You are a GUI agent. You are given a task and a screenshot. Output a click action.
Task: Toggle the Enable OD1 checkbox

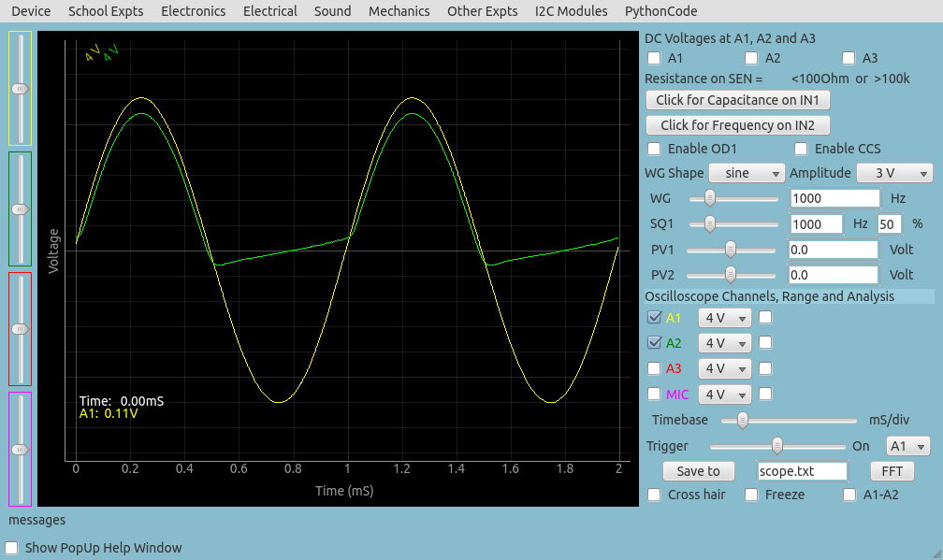click(653, 149)
